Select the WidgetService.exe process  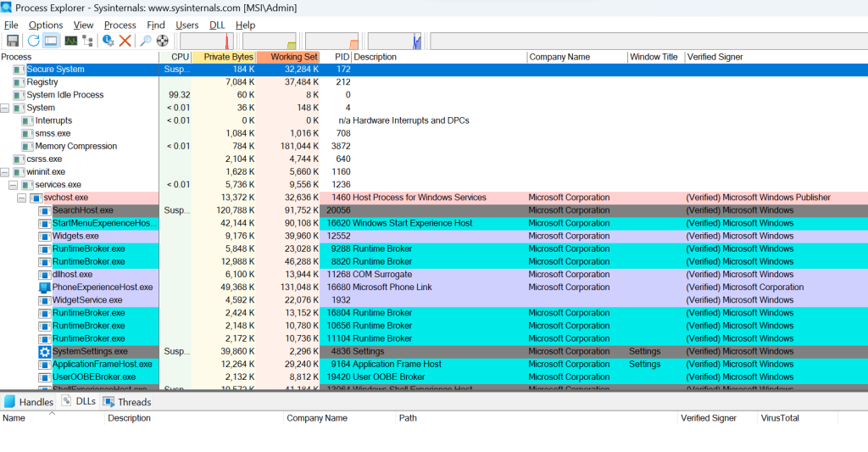[434, 300]
